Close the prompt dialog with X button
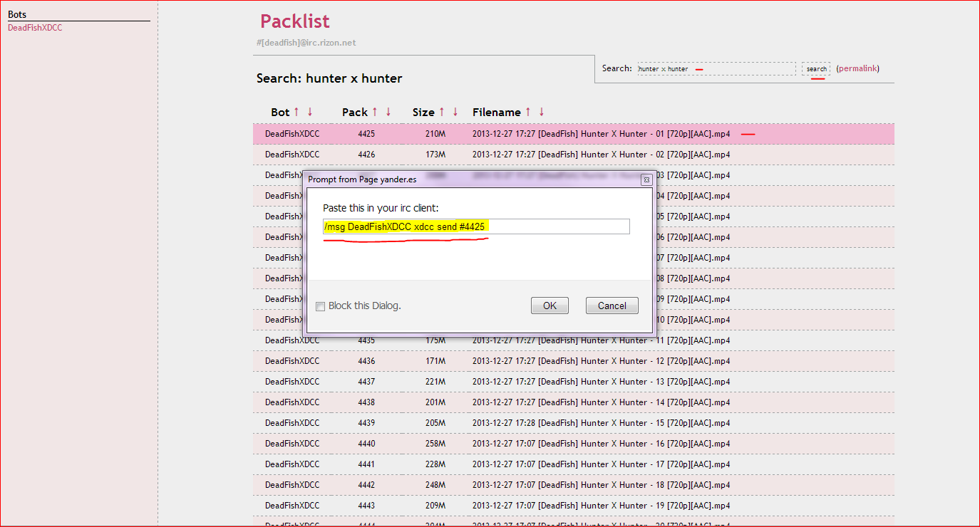 click(646, 179)
